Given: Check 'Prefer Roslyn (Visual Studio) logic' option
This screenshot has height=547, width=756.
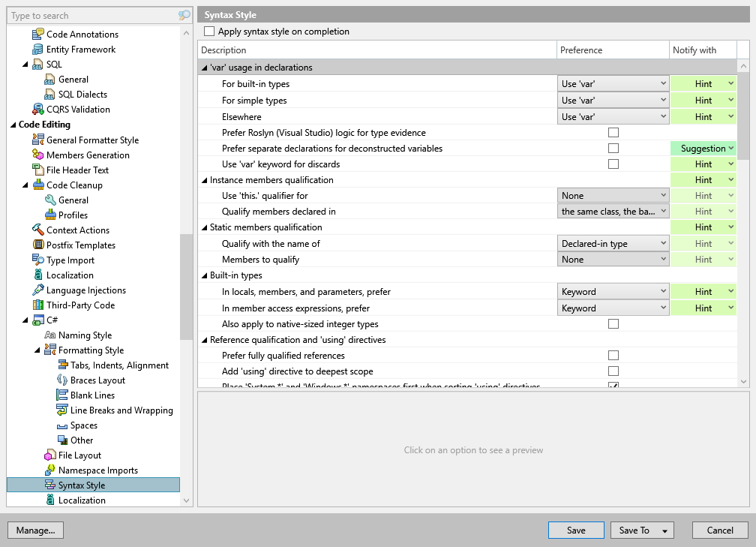Looking at the screenshot, I should (x=613, y=132).
